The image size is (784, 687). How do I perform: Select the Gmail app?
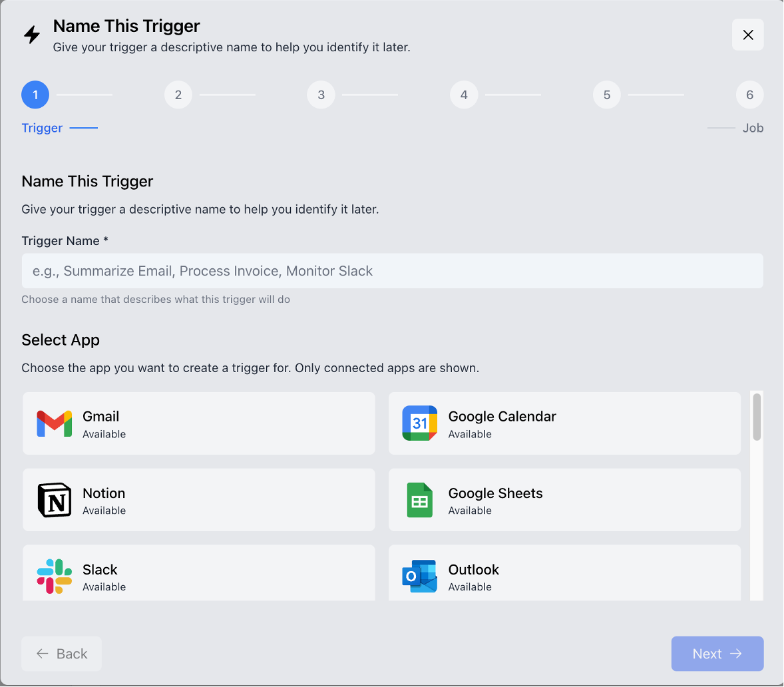coord(198,423)
